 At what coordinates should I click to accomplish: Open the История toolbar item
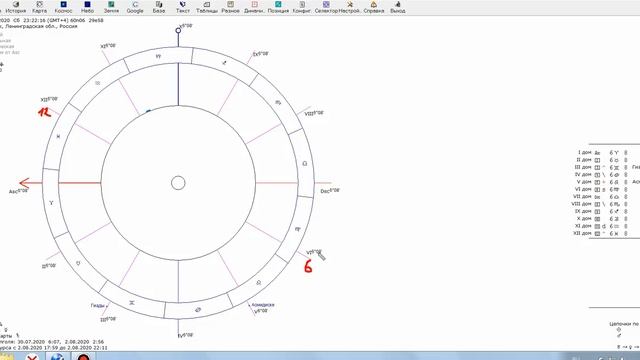coord(16,7)
